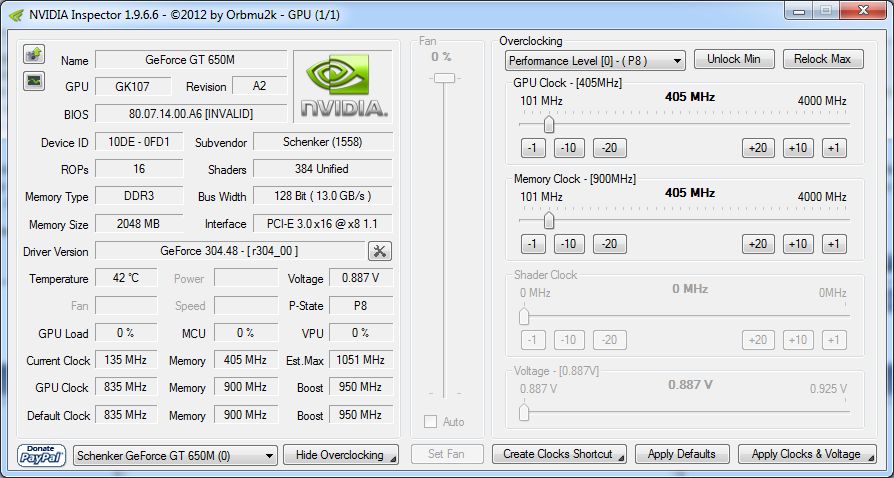Click the P-State value P8
Viewport: 894px width, 478px height.
point(361,305)
